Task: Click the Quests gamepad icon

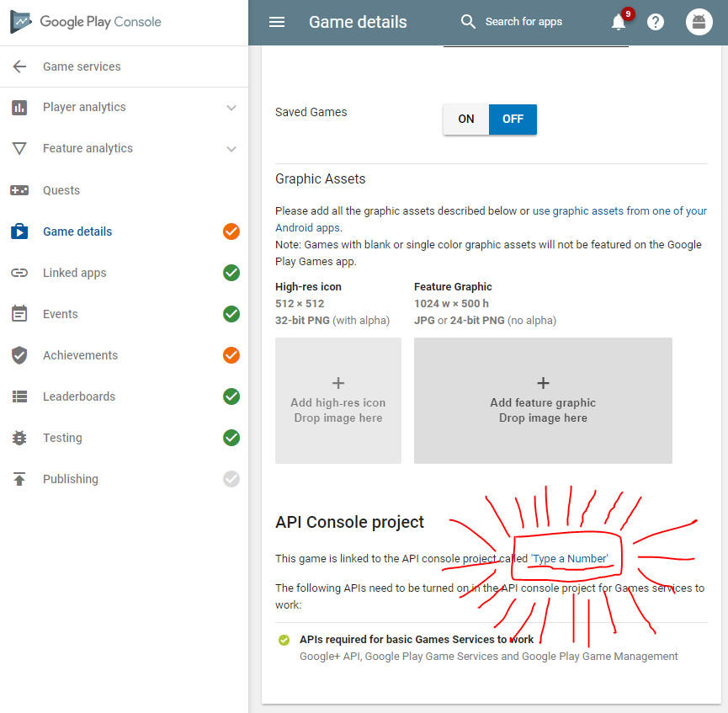Action: (x=19, y=190)
